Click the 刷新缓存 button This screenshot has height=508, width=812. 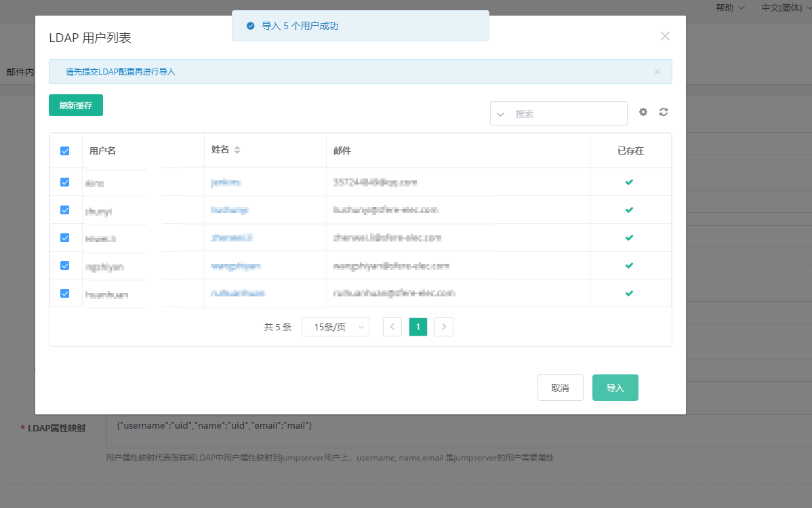[x=75, y=105]
